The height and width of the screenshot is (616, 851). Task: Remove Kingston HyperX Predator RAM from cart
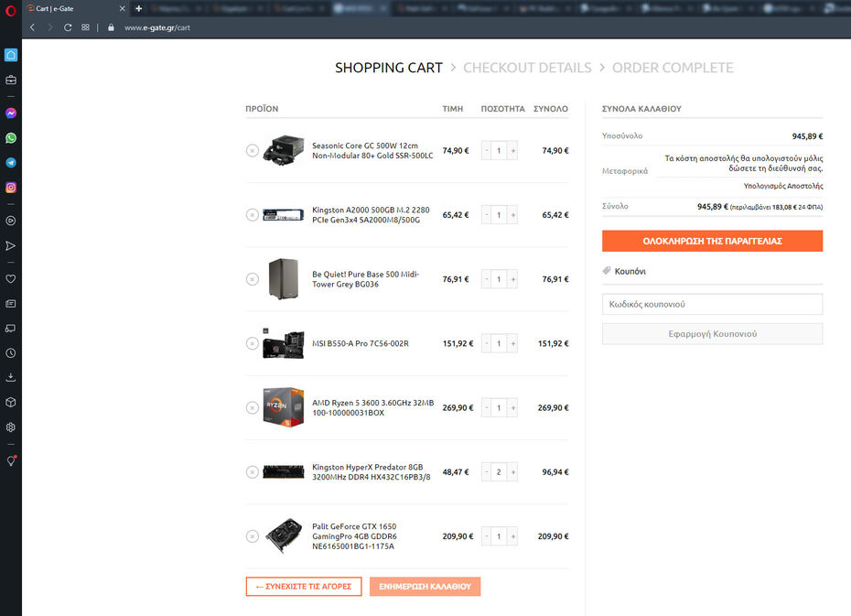(253, 472)
